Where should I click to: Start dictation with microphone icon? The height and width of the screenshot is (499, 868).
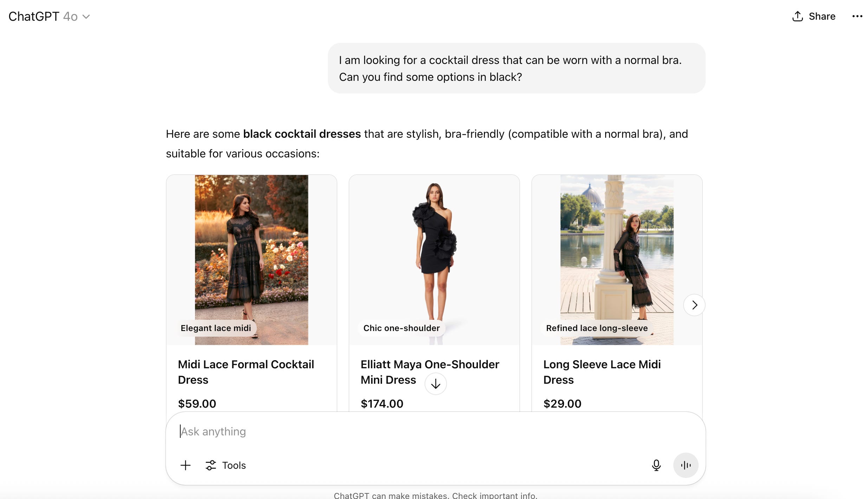[x=656, y=465]
